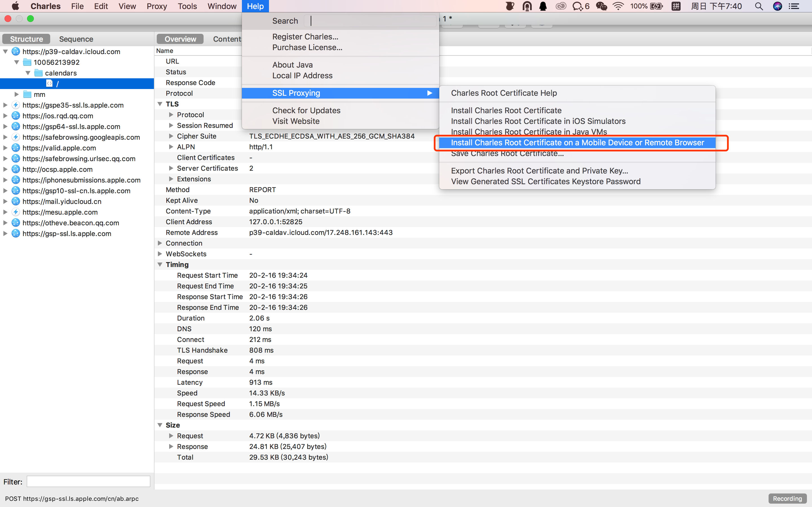Open the Notification Center list icon

(794, 6)
